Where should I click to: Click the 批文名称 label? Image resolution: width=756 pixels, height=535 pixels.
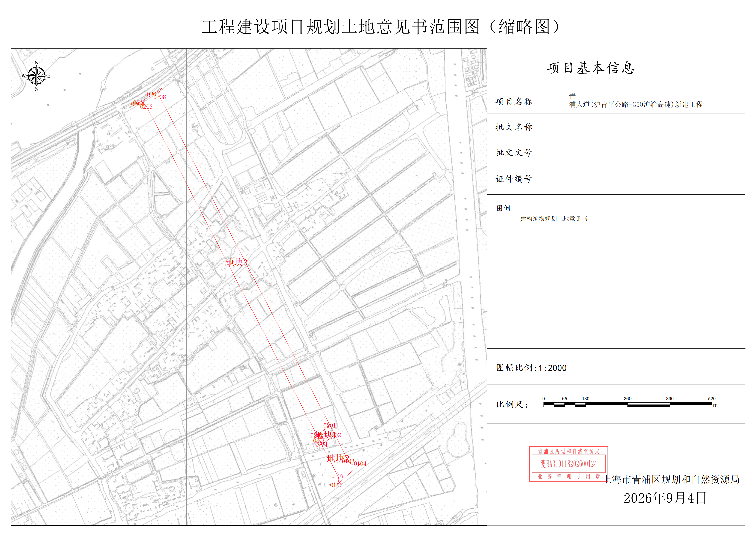514,127
